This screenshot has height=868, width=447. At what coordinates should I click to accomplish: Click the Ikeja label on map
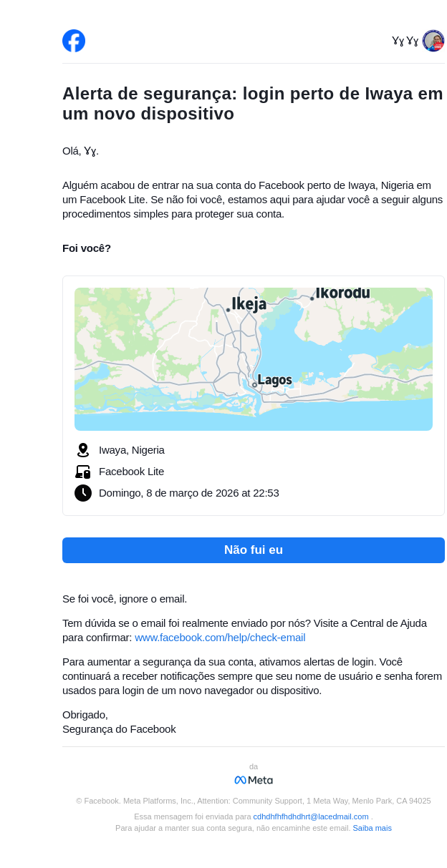tap(249, 304)
